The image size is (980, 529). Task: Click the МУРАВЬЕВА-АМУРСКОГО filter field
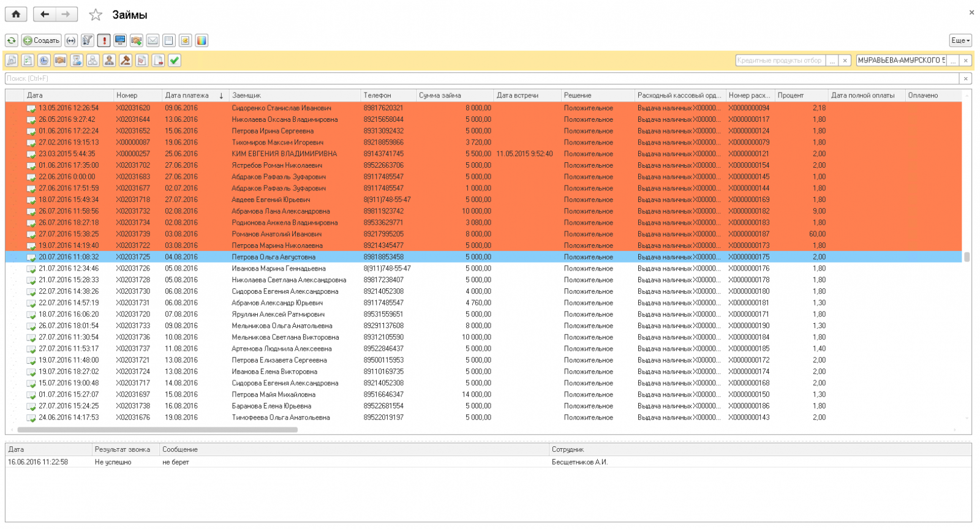[901, 60]
